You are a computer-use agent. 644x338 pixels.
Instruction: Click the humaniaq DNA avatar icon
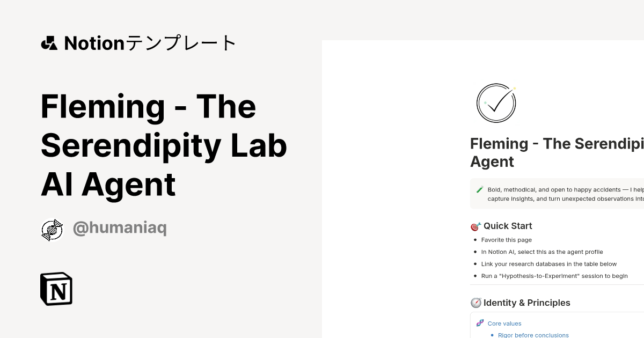(x=52, y=230)
